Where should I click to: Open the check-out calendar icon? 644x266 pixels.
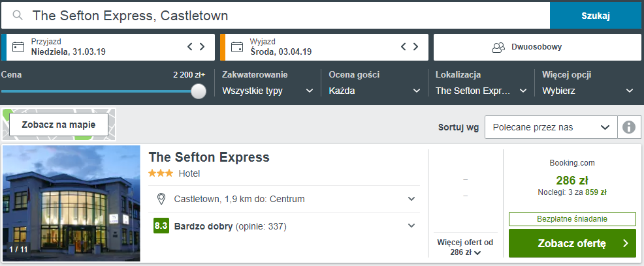[237, 47]
